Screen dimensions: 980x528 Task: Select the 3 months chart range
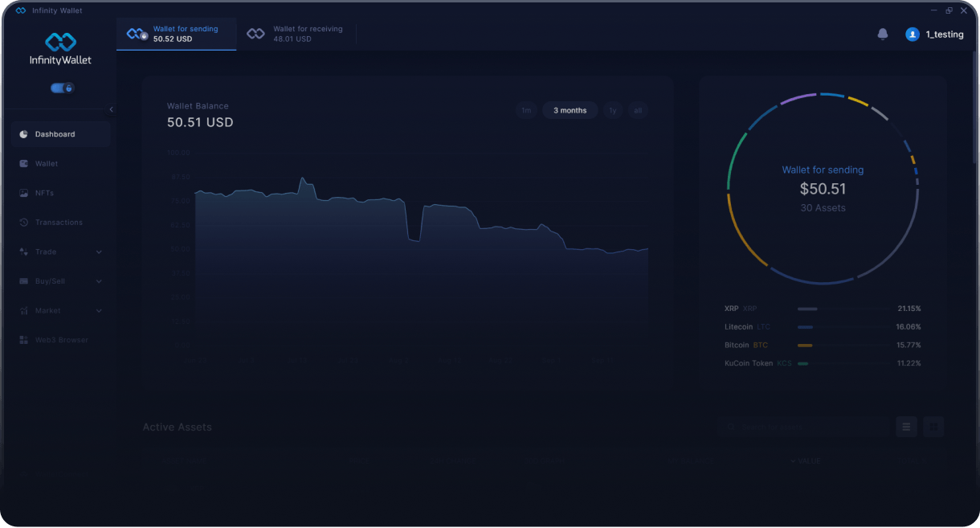(570, 111)
